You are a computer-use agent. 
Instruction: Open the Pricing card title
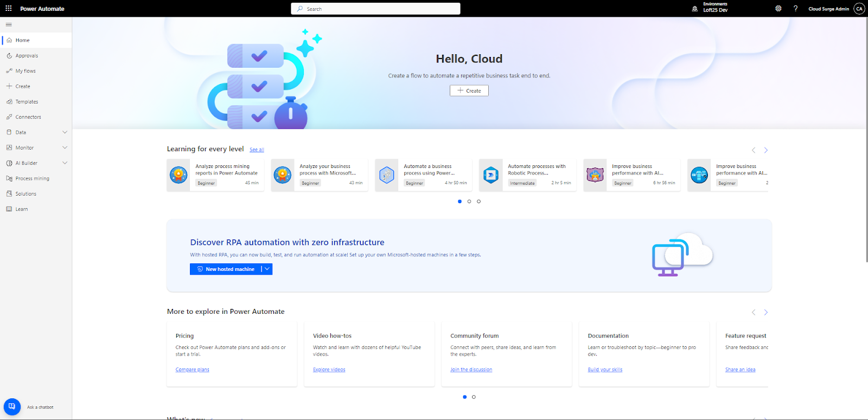(x=184, y=336)
